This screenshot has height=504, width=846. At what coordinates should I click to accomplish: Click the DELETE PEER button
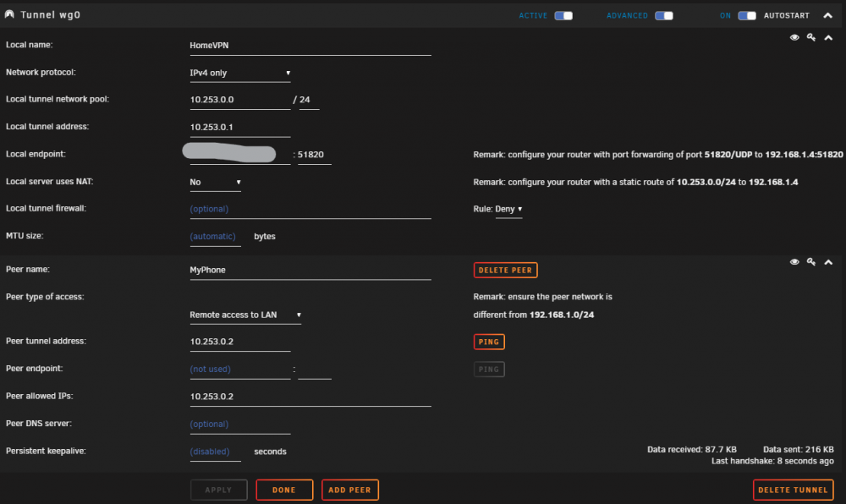pos(506,270)
